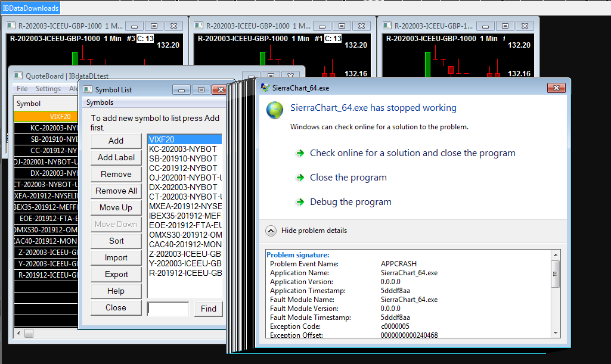The image size is (611, 364).
Task: Open the File menu in QuoteBoard
Action: click(x=22, y=89)
